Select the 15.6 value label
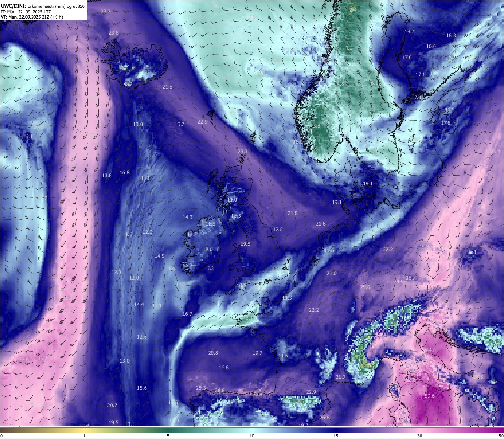 (142, 388)
